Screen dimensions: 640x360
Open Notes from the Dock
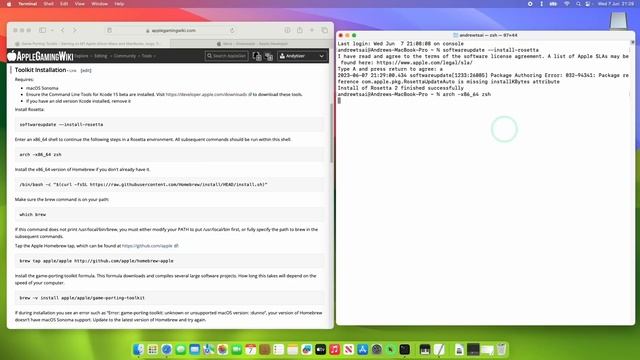tap(293, 349)
